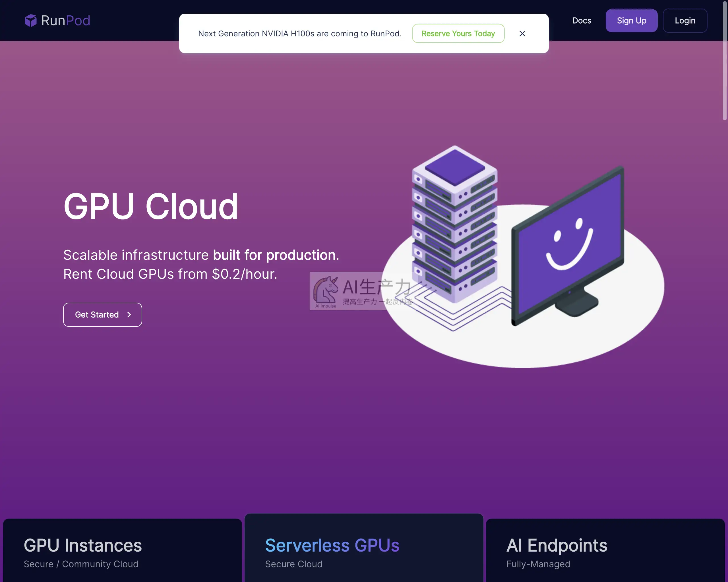Click the 'GPU Cloud' heading

(x=151, y=207)
